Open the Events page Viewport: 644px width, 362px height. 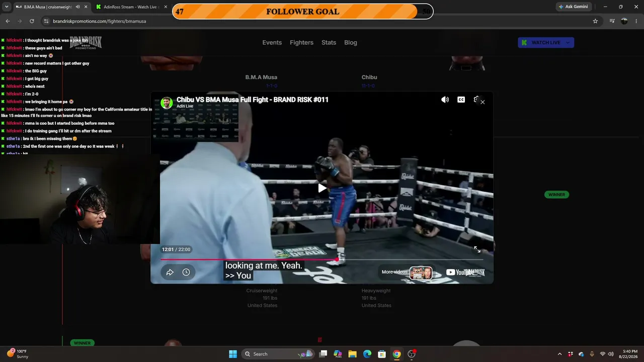272,43
